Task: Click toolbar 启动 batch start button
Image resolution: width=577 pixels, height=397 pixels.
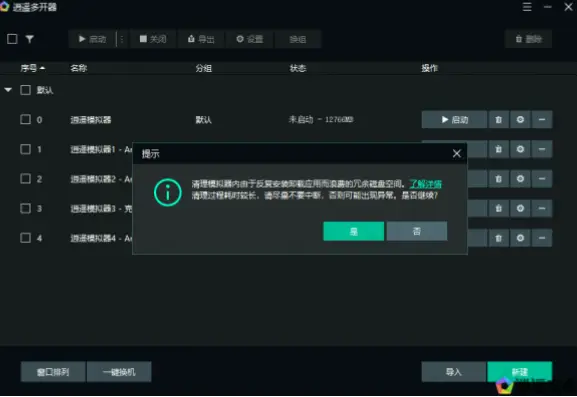Action: [92, 39]
